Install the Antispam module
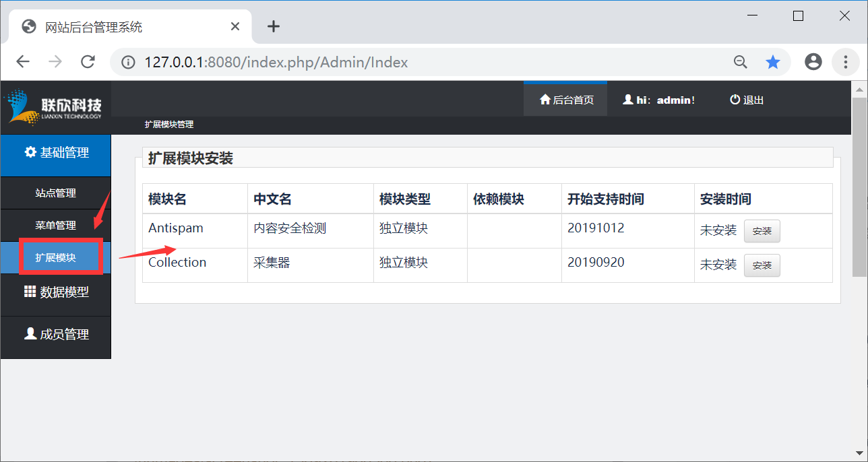Image resolution: width=868 pixels, height=462 pixels. (762, 231)
